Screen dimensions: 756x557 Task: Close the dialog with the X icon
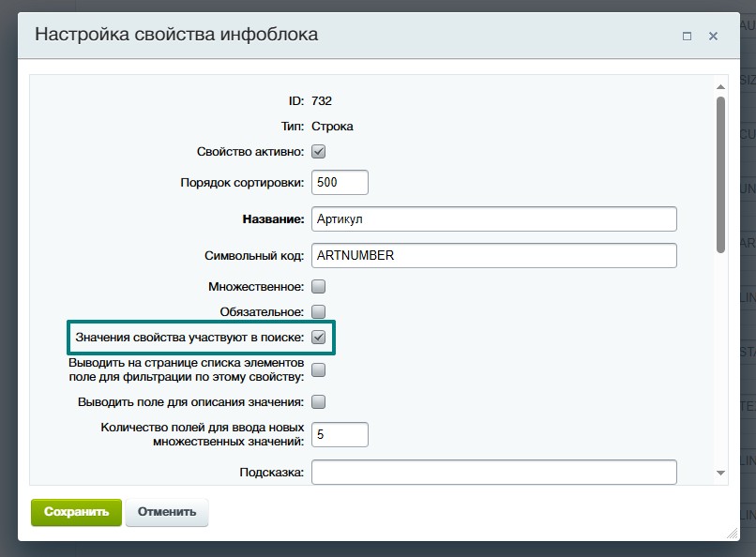pos(713,36)
